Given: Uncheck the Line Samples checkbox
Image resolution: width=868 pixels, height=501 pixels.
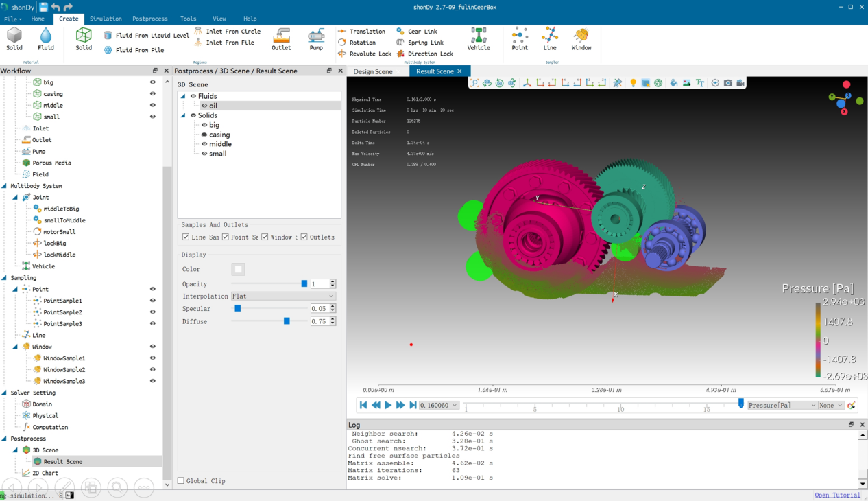Looking at the screenshot, I should tap(186, 237).
